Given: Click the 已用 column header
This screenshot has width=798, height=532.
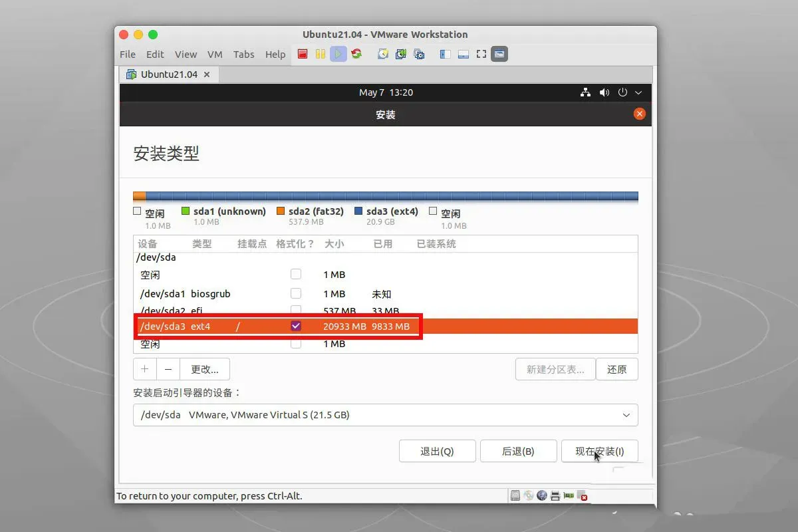Looking at the screenshot, I should pyautogui.click(x=383, y=244).
